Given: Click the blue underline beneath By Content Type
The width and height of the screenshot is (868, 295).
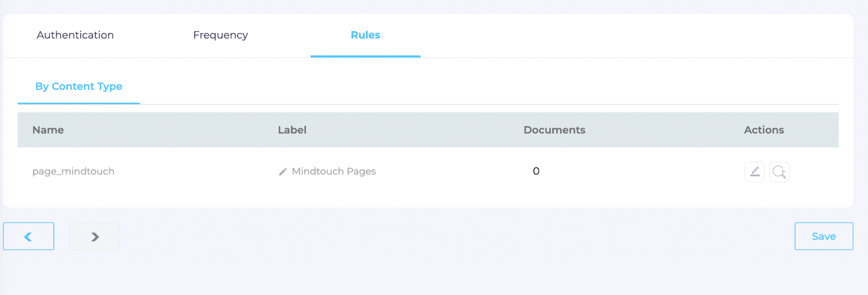Looking at the screenshot, I should [x=79, y=103].
